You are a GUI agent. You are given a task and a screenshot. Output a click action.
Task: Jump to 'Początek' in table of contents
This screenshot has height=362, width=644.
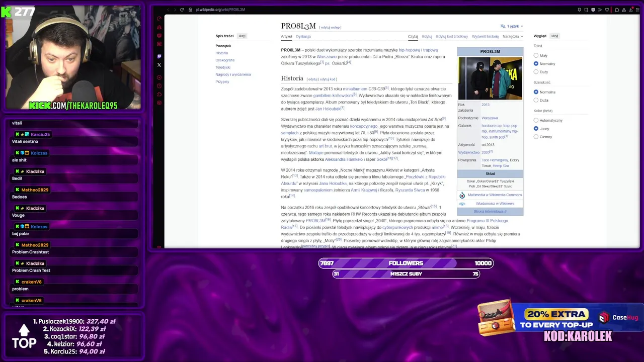(x=223, y=46)
